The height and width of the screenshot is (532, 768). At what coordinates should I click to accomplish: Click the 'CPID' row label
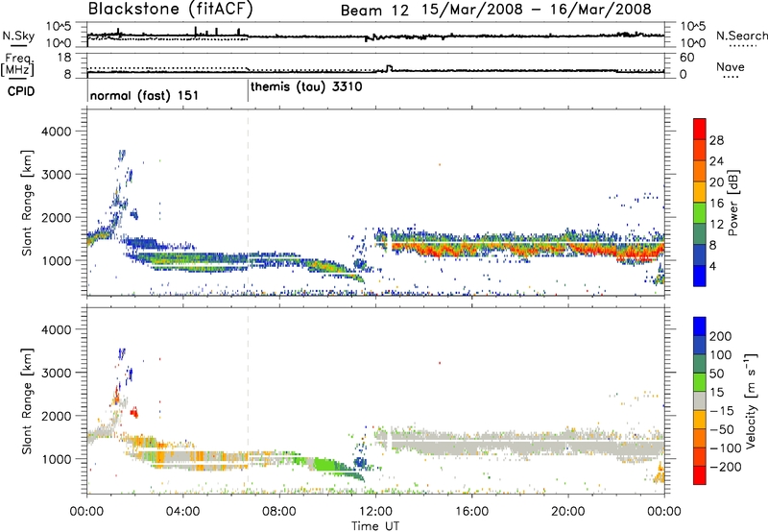[21, 91]
